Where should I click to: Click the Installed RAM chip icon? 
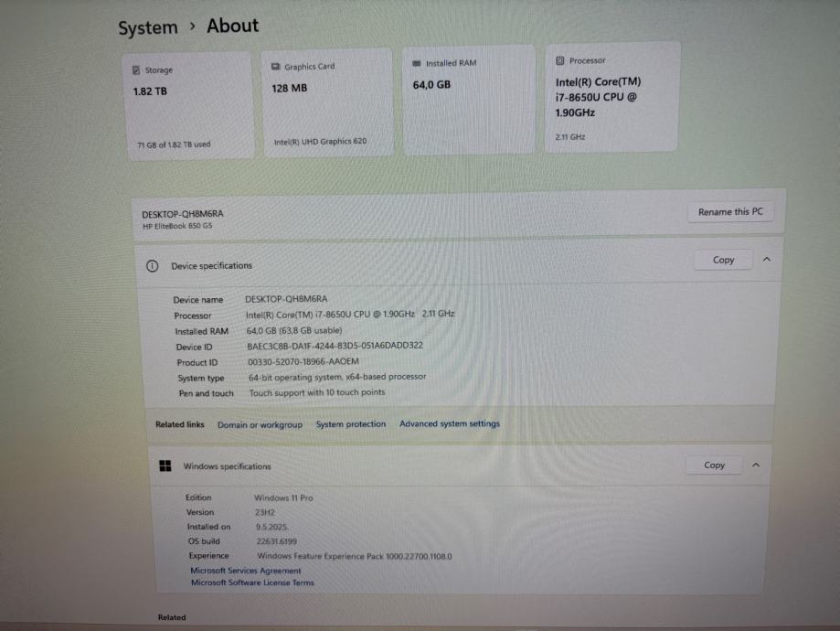(x=417, y=63)
